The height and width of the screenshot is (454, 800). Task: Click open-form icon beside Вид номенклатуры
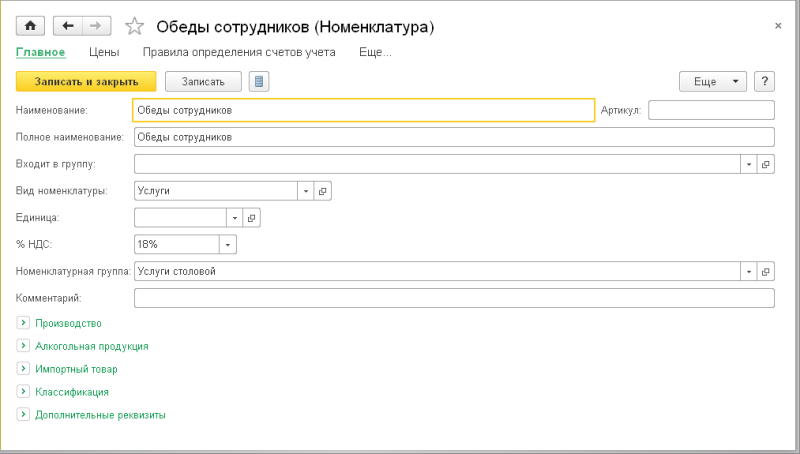point(322,190)
